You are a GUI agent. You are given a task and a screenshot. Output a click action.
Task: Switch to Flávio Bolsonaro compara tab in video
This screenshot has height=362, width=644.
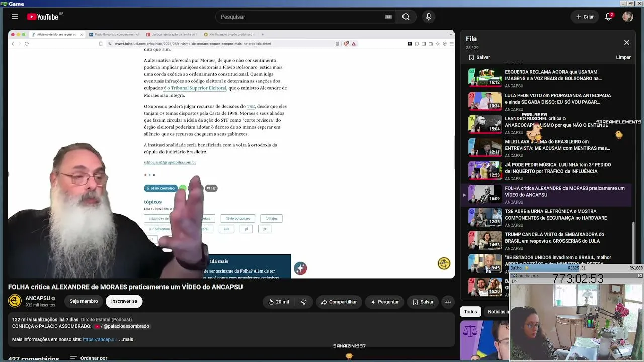tap(114, 35)
